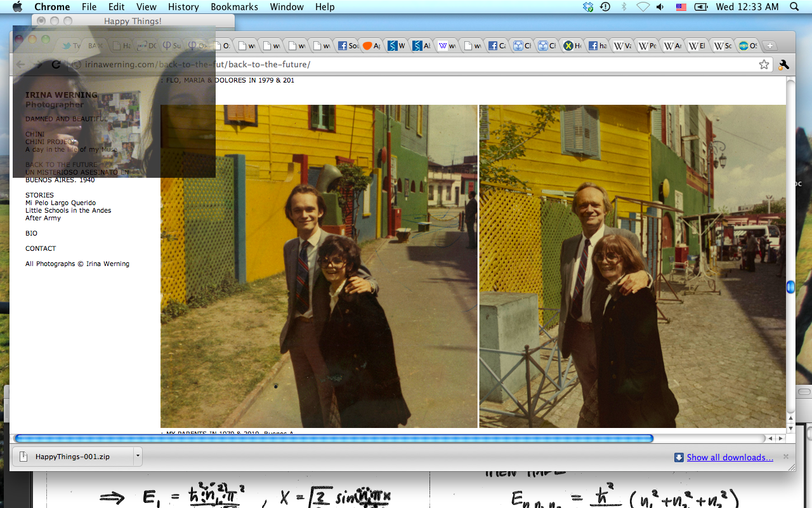Open Spotlight search magnifying glass
Image resolution: width=812 pixels, height=508 pixels.
(794, 7)
